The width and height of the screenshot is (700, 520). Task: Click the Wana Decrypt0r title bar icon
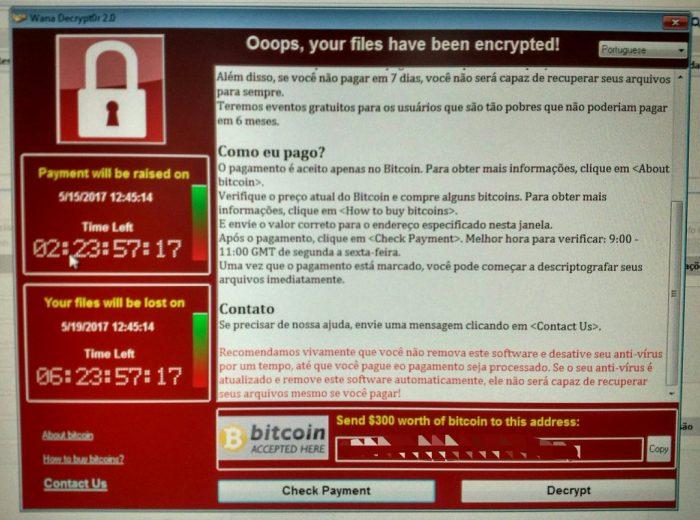(x=19, y=18)
